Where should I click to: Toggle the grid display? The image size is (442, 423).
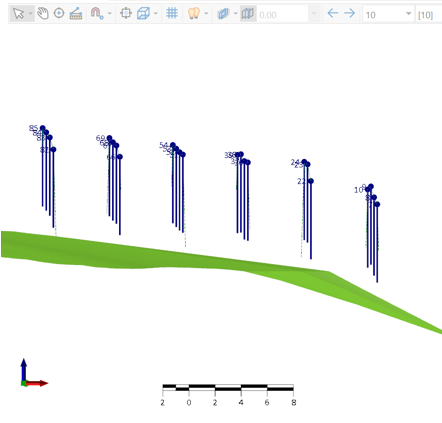[172, 13]
